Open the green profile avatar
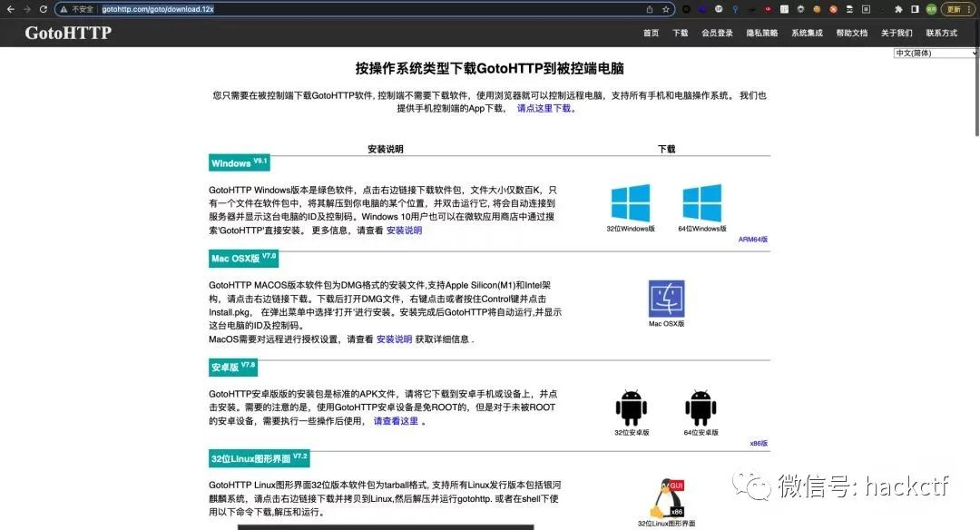The height and width of the screenshot is (530, 980). coord(931,9)
